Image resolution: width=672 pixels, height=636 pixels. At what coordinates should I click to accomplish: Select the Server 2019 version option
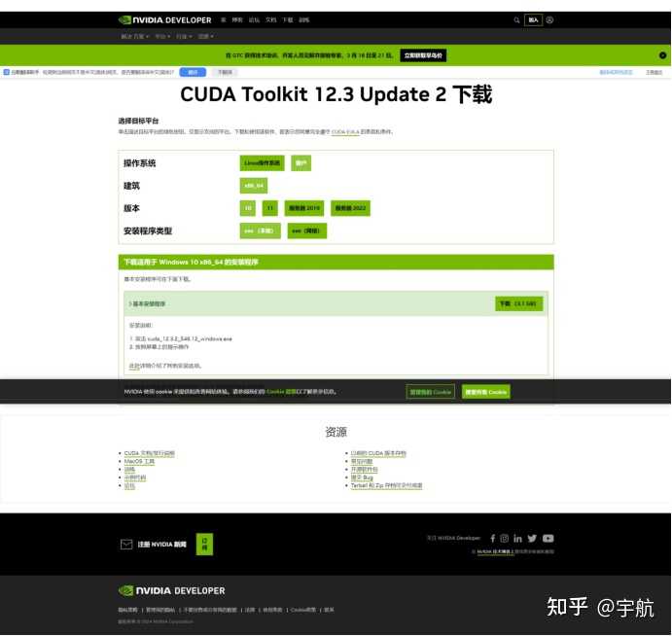pyautogui.click(x=304, y=208)
